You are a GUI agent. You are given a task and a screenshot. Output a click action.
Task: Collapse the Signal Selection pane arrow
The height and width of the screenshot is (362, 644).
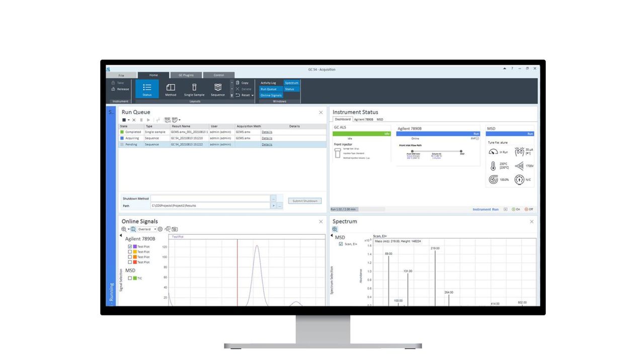pos(121,235)
